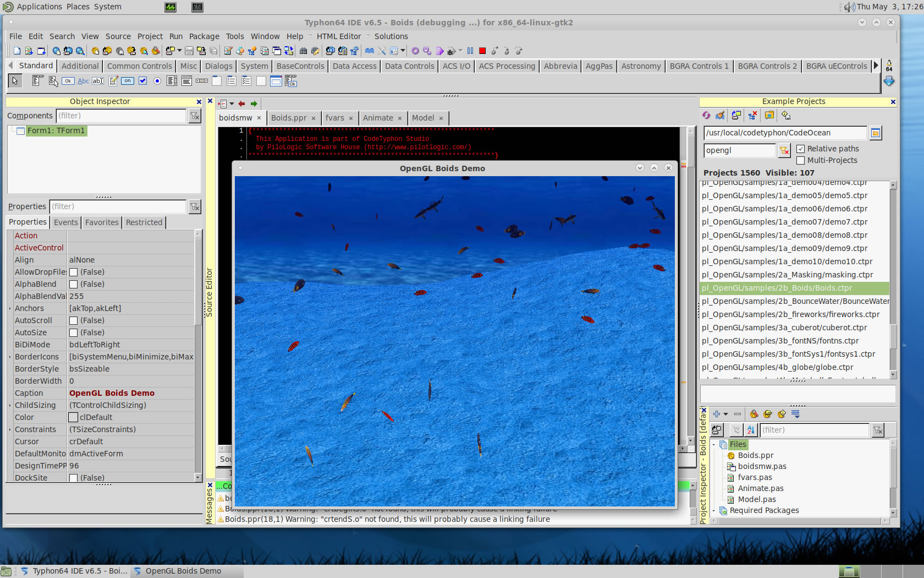Viewport: 924px width, 578px height.
Task: Expand the Required Packages tree node
Action: pos(714,510)
